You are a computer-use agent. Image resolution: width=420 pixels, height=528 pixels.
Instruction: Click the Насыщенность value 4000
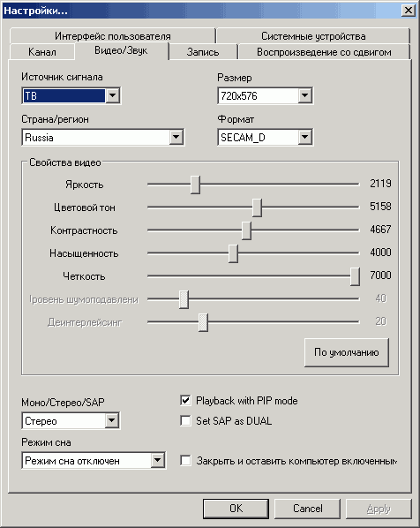click(x=380, y=253)
